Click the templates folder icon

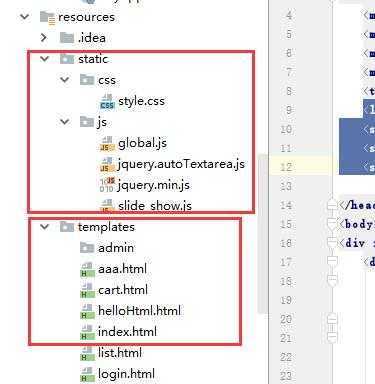pyautogui.click(x=67, y=227)
